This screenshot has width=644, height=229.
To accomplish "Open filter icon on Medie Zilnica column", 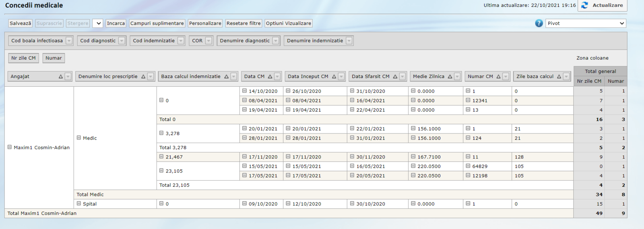I will coord(457,77).
